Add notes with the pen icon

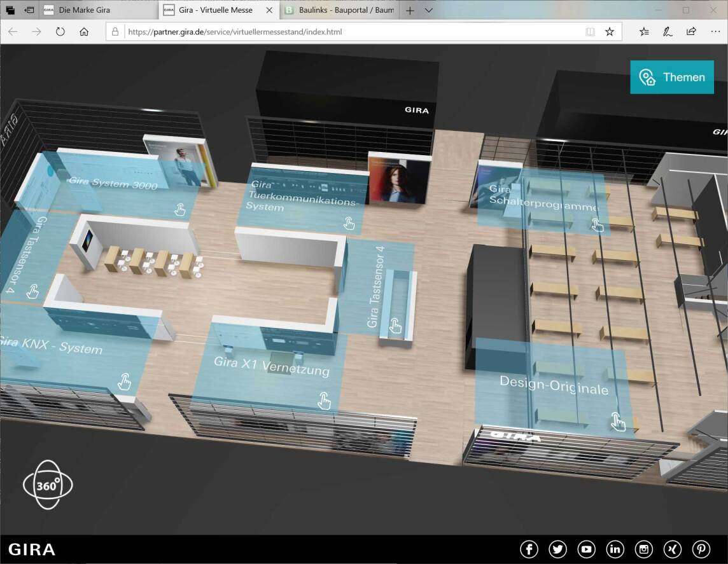click(x=668, y=32)
